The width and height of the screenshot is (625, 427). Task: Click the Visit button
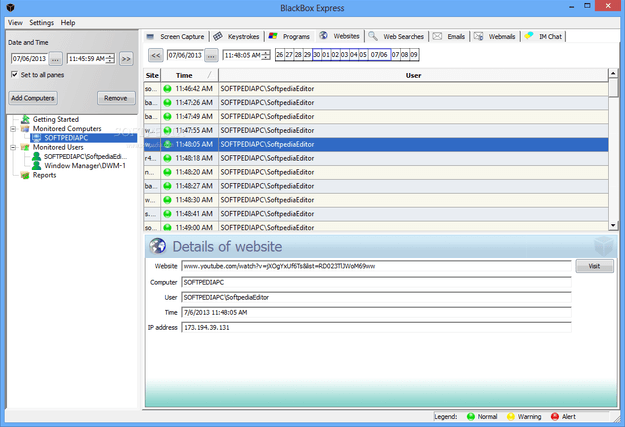point(594,266)
